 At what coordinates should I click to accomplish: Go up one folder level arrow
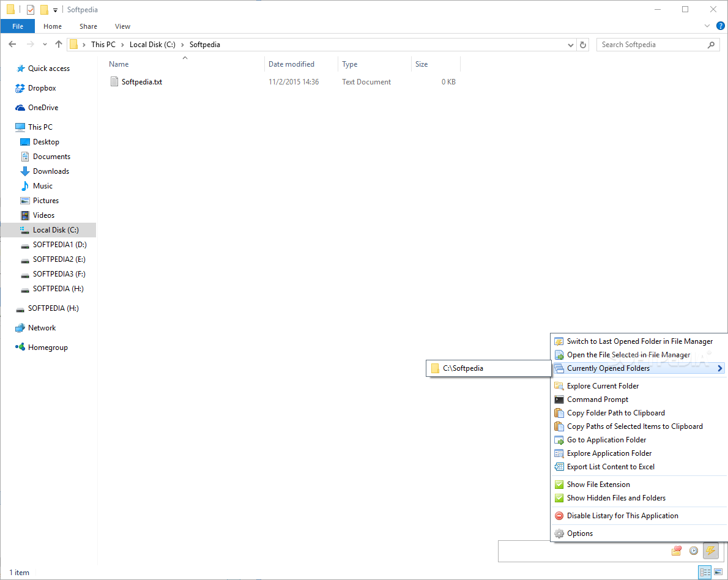(59, 45)
